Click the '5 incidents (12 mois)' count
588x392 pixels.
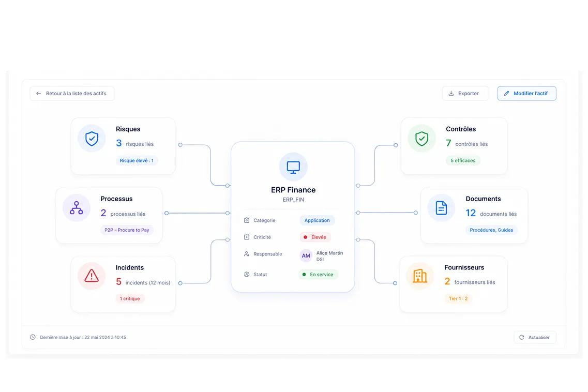pos(143,282)
